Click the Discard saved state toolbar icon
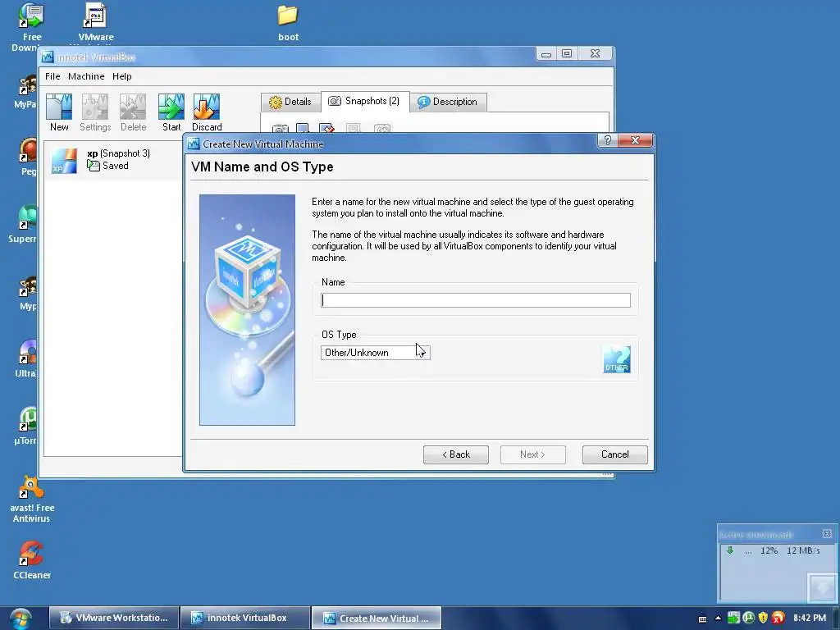 pos(207,112)
